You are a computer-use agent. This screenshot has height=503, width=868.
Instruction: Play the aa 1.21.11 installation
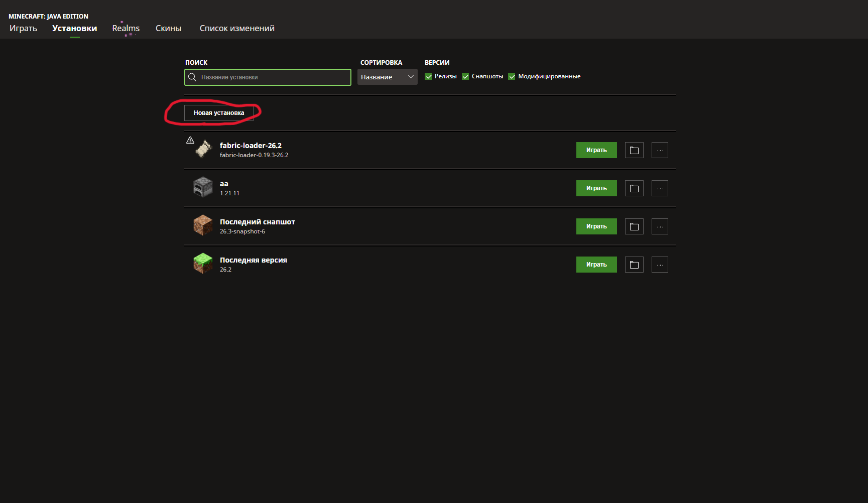click(596, 188)
